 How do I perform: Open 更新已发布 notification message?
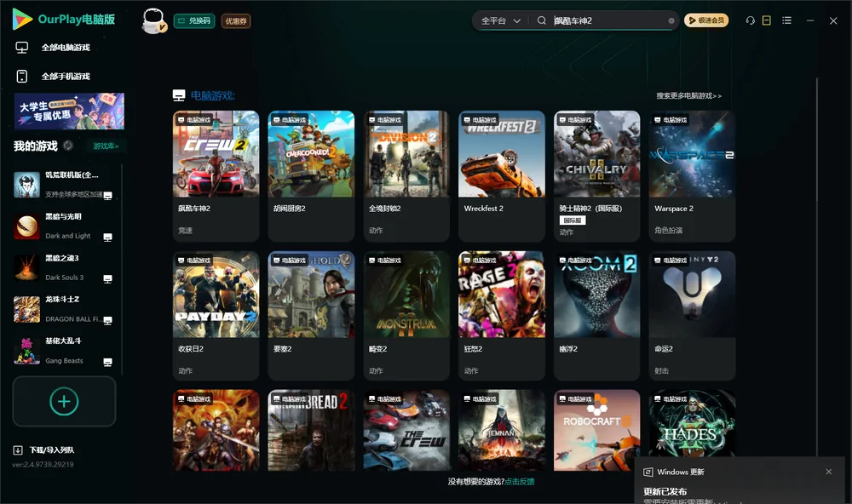(x=665, y=491)
